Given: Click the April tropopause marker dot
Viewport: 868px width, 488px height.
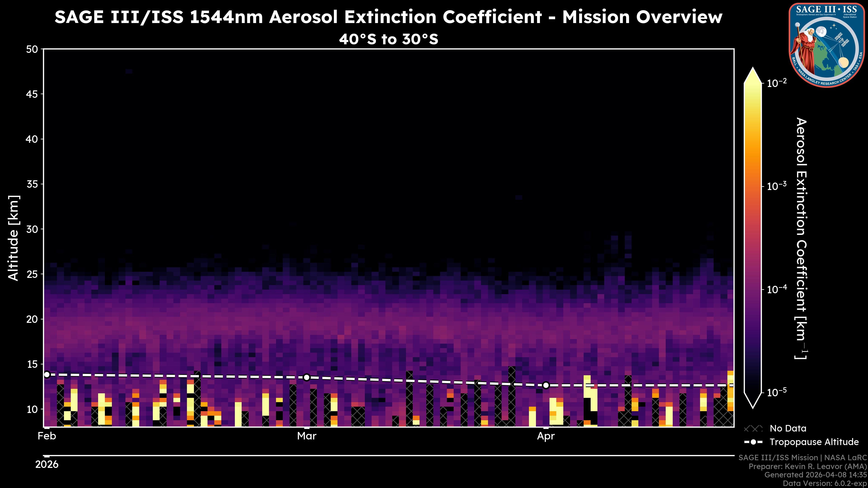Looking at the screenshot, I should 546,385.
